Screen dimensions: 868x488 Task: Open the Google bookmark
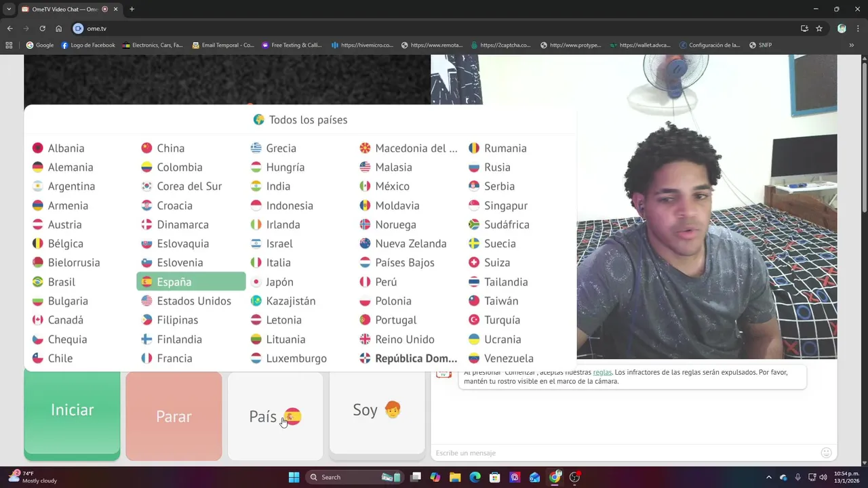40,45
